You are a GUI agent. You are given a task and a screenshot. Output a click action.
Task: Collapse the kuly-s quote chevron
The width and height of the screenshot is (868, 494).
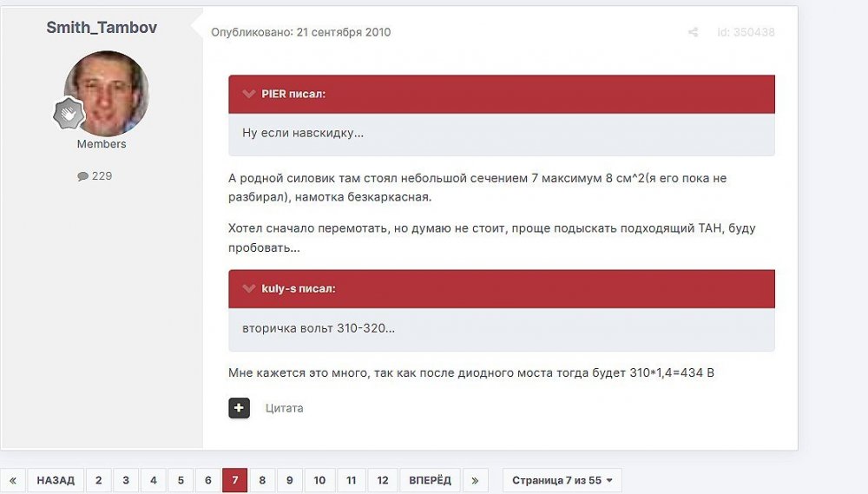point(249,288)
